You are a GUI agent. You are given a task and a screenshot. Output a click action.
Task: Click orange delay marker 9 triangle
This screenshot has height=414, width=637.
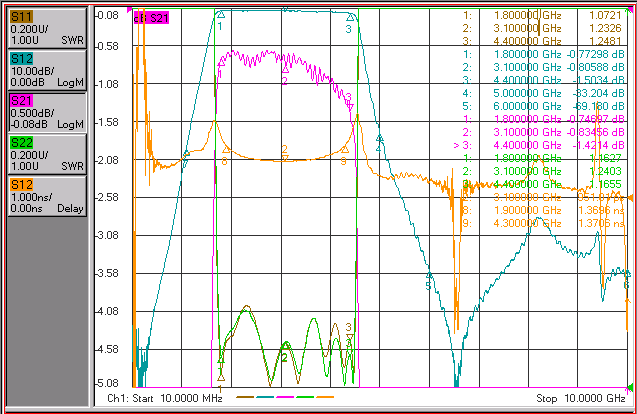pos(344,150)
